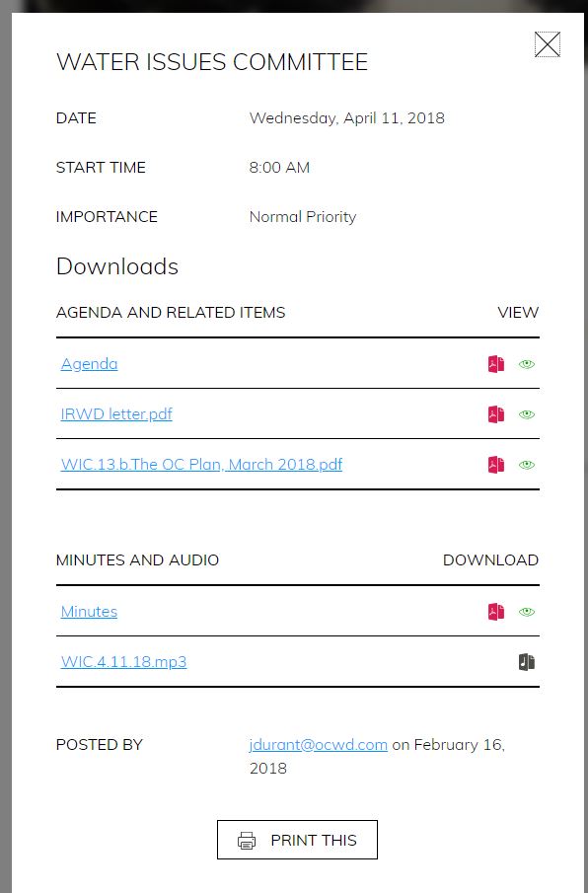Download the Agenda PDF icon
This screenshot has width=588, height=893.
pos(496,364)
